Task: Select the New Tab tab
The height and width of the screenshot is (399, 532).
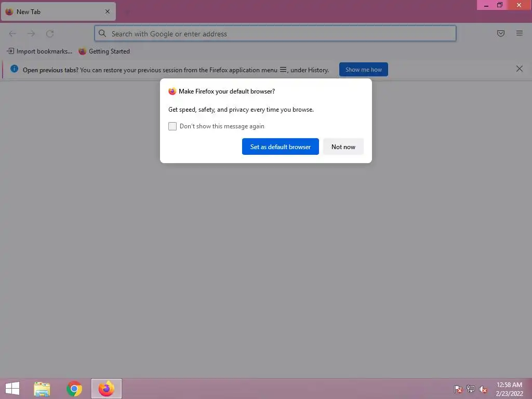Action: (x=58, y=11)
